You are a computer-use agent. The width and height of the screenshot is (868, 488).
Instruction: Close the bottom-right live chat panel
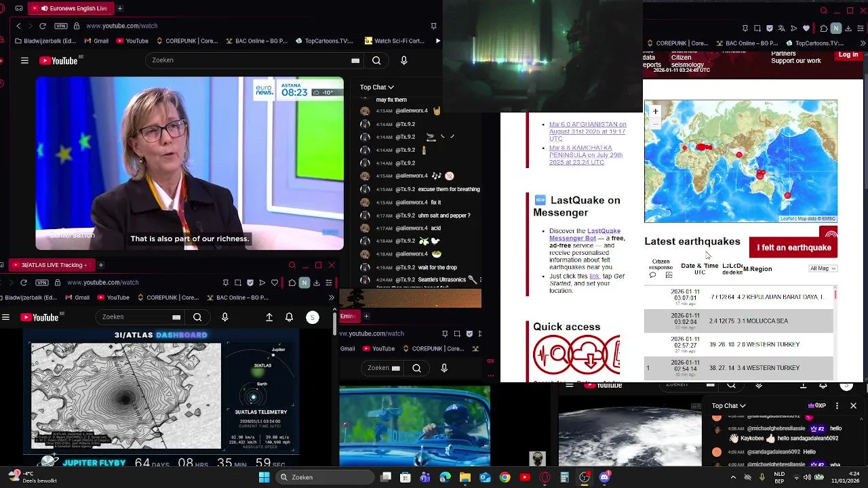pos(853,405)
